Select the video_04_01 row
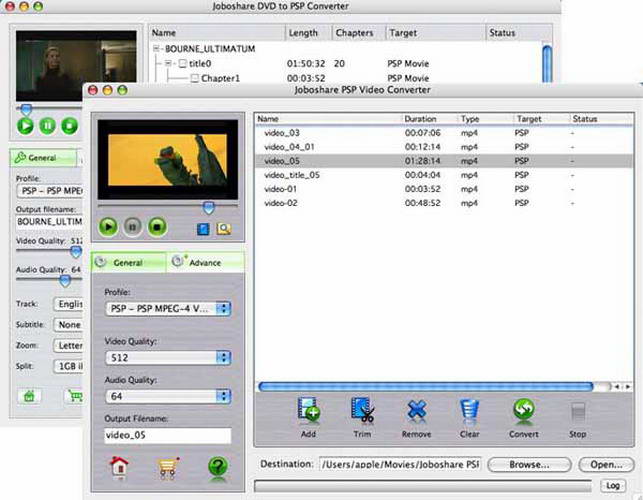 pyautogui.click(x=444, y=147)
